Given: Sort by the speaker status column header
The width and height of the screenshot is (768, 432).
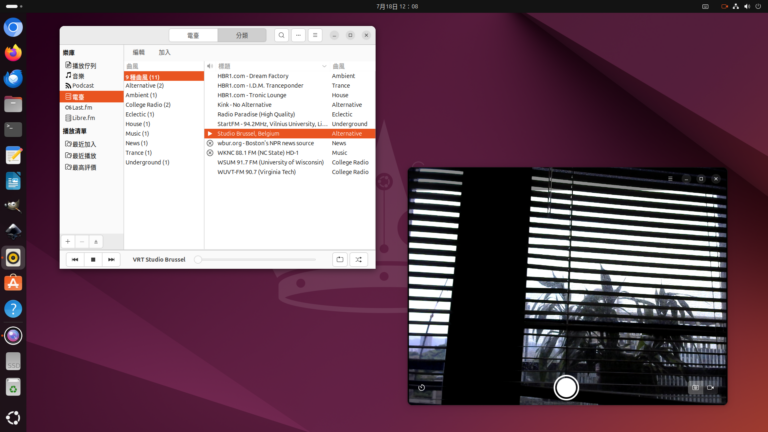Looking at the screenshot, I should point(210,66).
